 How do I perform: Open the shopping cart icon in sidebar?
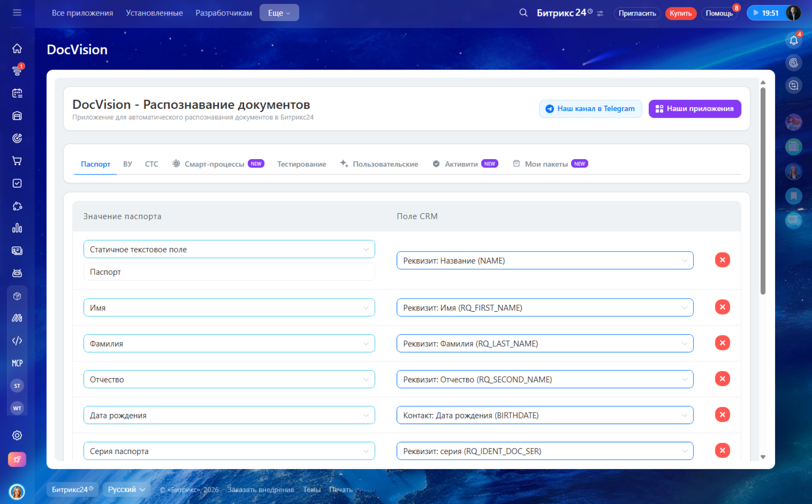[17, 161]
